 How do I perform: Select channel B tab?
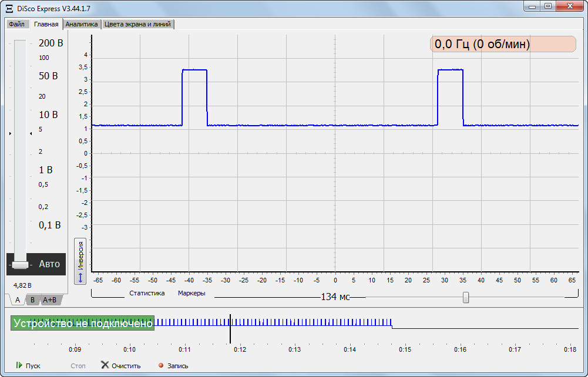pyautogui.click(x=33, y=300)
